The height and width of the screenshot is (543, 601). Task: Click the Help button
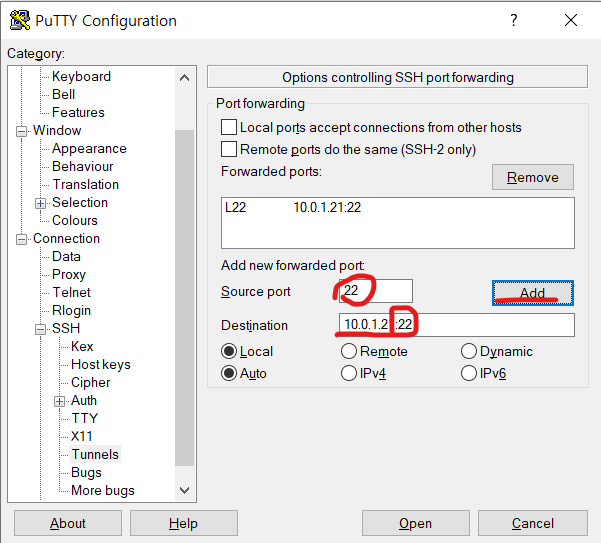click(184, 523)
